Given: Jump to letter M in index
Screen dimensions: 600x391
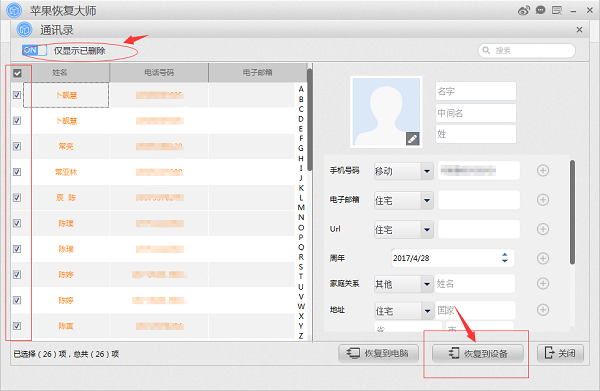Looking at the screenshot, I should [301, 207].
